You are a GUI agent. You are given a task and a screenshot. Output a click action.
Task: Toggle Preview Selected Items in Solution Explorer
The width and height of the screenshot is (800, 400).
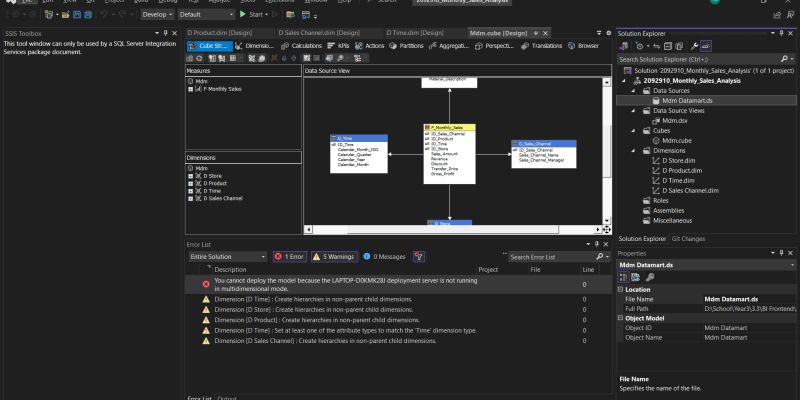pyautogui.click(x=706, y=46)
